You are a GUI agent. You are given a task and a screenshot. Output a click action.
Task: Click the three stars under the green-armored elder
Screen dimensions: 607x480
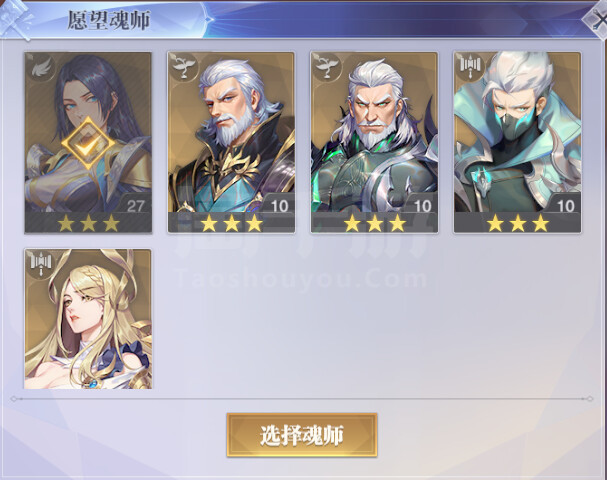[375, 223]
